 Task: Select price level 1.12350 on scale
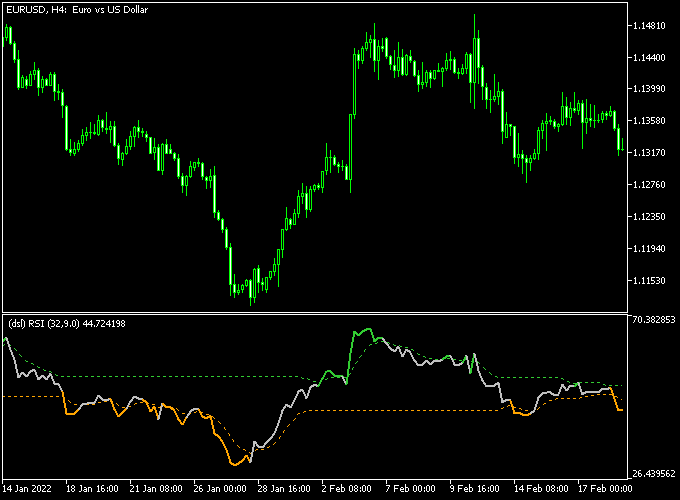pyautogui.click(x=649, y=216)
